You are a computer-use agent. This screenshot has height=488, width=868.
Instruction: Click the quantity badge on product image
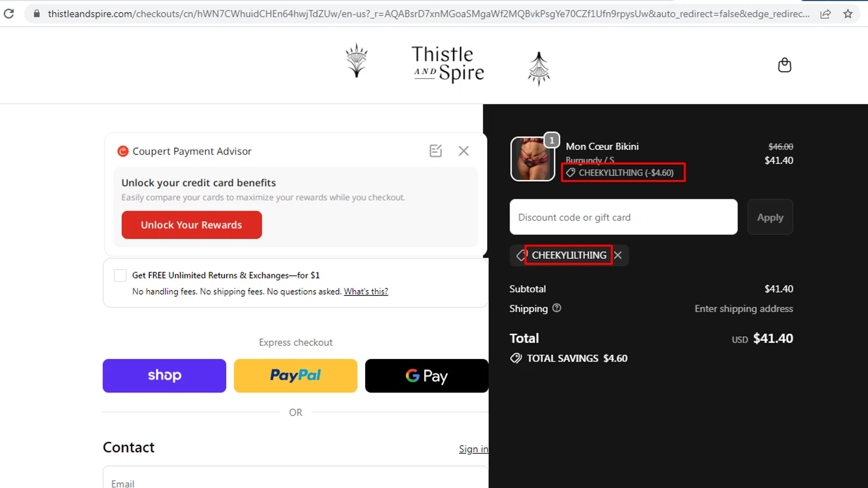552,140
